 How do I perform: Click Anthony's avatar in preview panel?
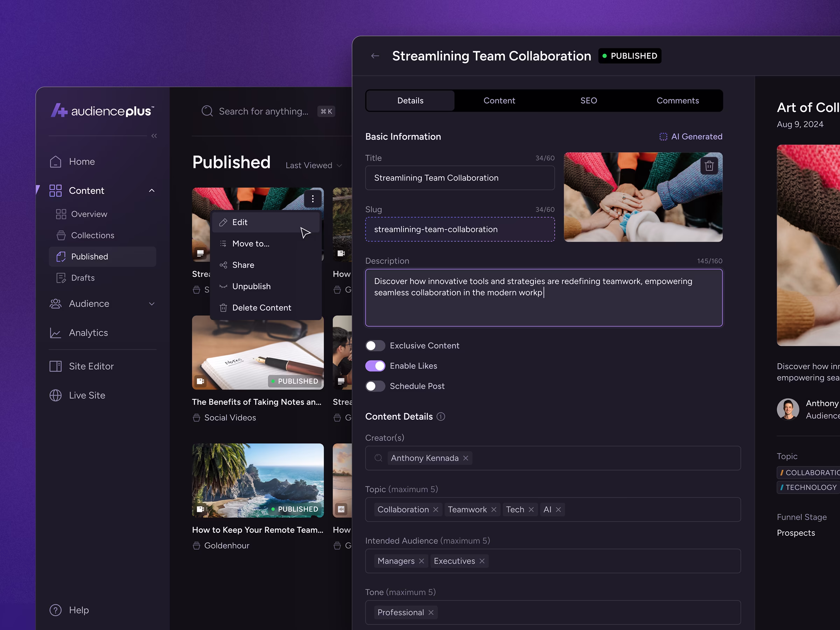[x=788, y=409]
